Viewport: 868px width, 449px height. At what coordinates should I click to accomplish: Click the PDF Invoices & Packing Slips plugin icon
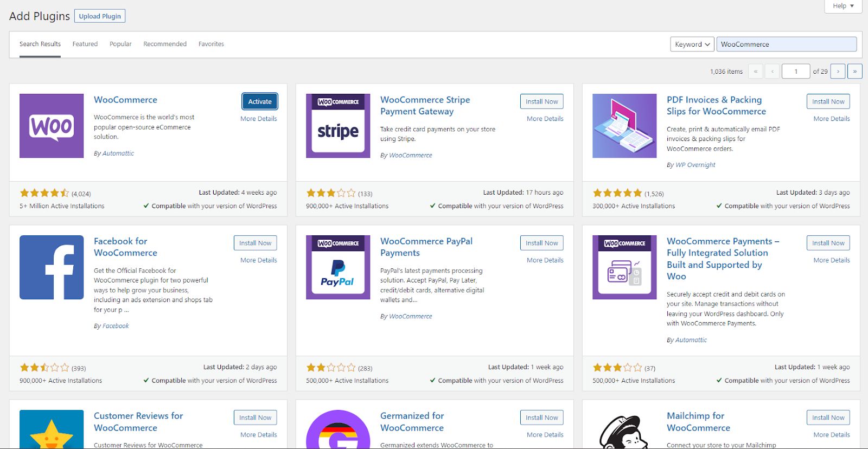[624, 126]
